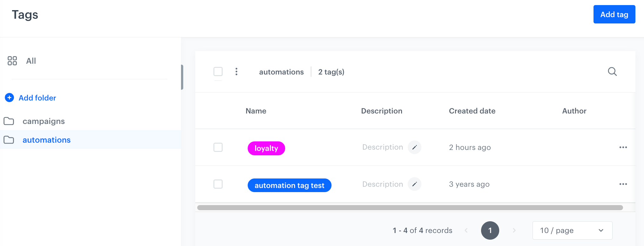
Task: Click the magenta loyalty tag
Action: pyautogui.click(x=266, y=148)
